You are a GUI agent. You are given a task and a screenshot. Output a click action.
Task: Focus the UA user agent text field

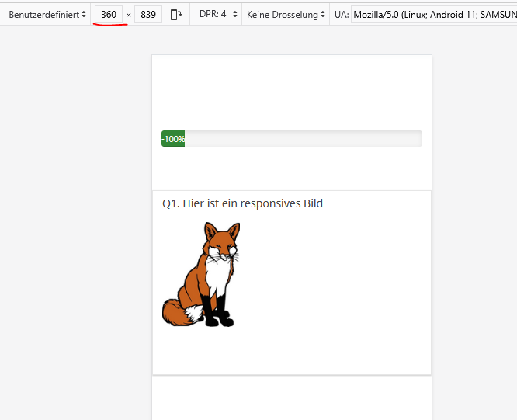click(x=432, y=14)
